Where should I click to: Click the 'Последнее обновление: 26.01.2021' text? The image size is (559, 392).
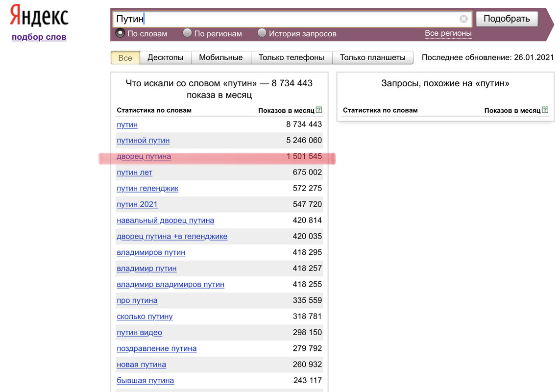tap(487, 58)
